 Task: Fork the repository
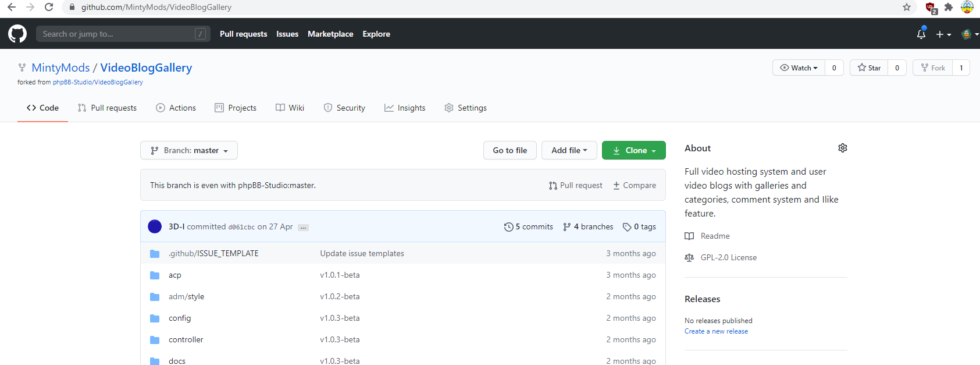point(933,68)
